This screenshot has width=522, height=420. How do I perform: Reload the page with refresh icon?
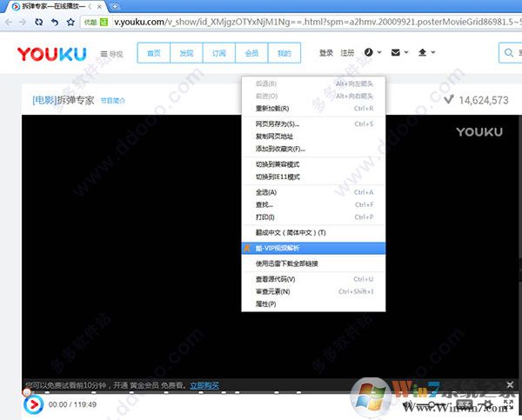[39, 23]
